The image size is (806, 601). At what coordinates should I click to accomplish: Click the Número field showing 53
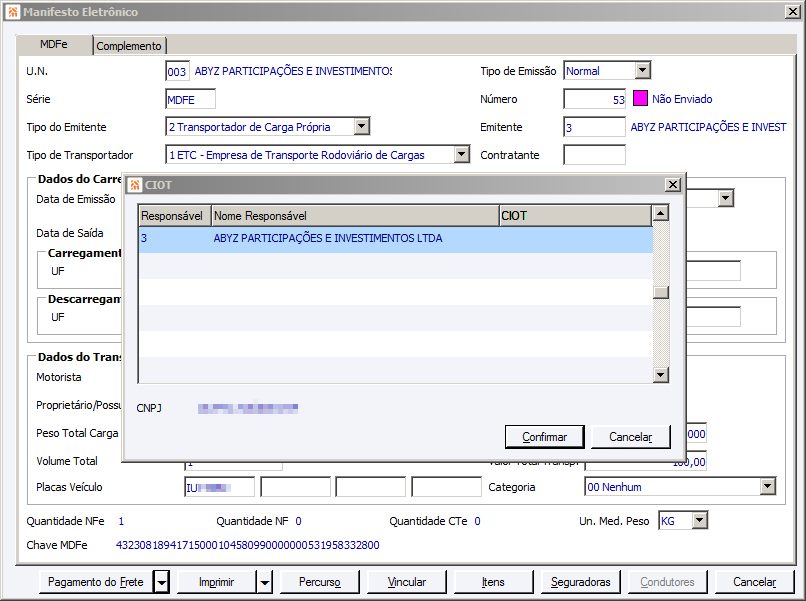click(x=594, y=99)
